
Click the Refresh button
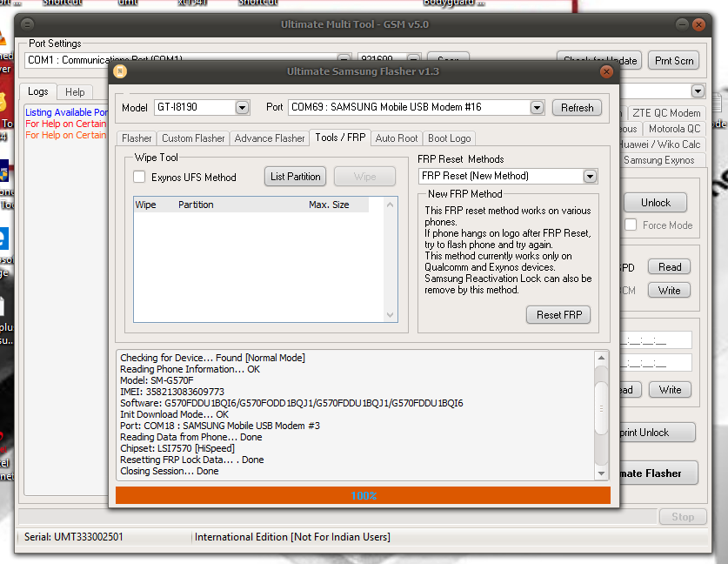[578, 108]
